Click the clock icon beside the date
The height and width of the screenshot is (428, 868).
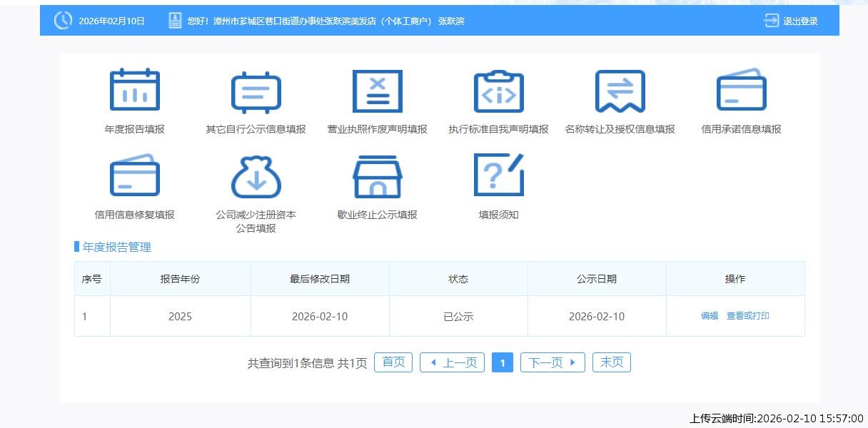click(63, 21)
